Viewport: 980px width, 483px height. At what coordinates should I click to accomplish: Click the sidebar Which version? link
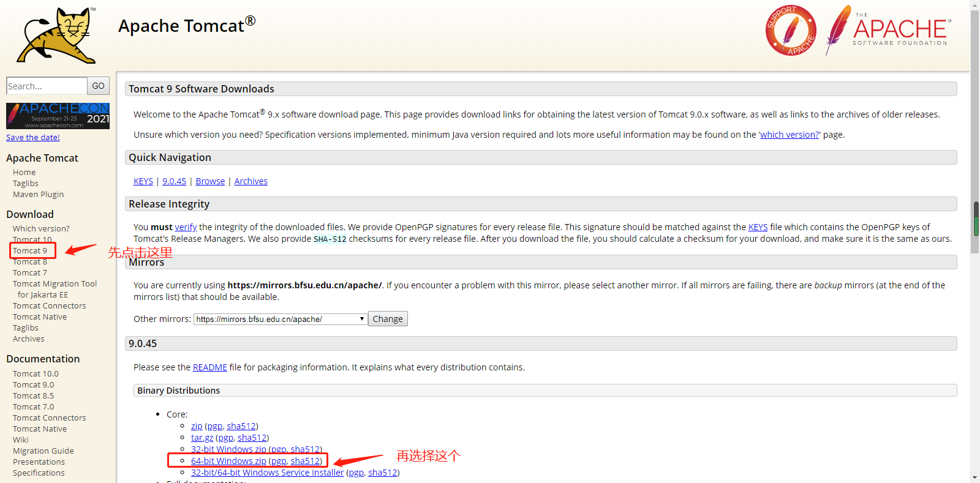point(41,229)
